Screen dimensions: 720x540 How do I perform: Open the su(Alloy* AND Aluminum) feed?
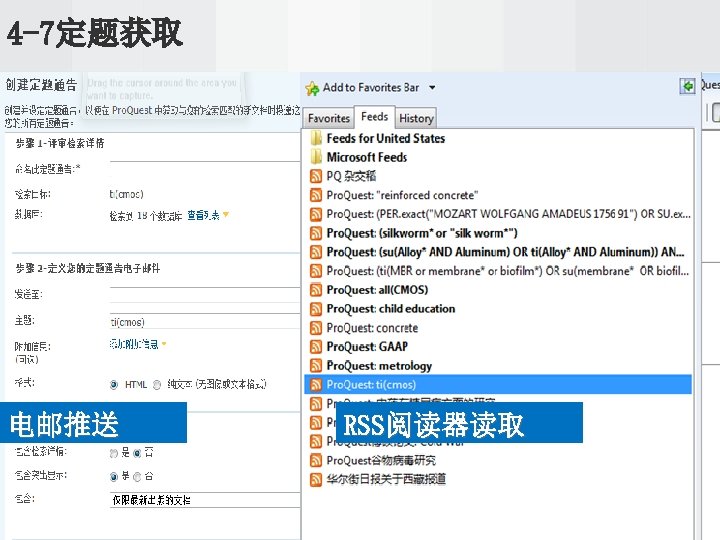506,252
